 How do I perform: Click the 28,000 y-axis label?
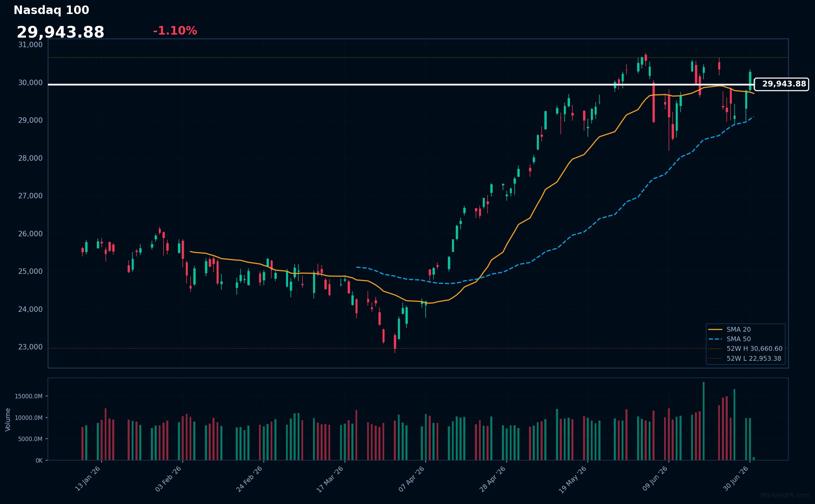(30, 158)
